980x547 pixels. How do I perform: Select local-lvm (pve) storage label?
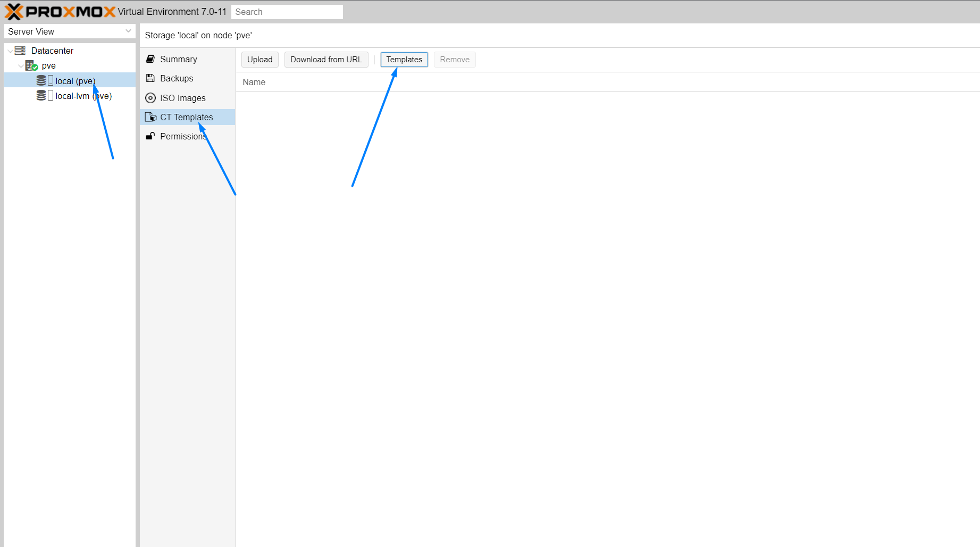click(83, 96)
